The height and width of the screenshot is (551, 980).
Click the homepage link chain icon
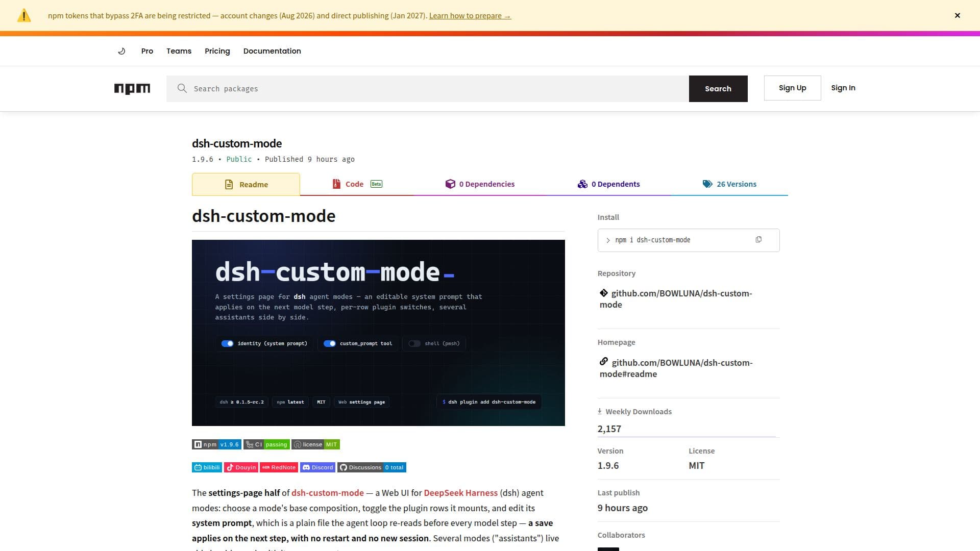604,362
